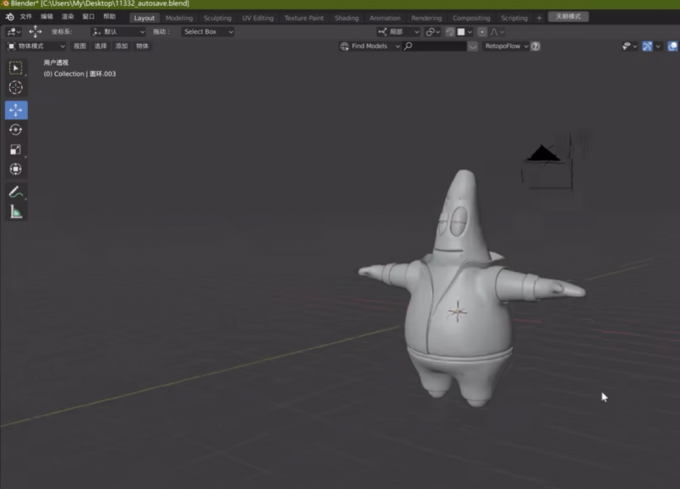Image resolution: width=680 pixels, height=489 pixels.
Task: Open the 文件 file menu
Action: 26,17
